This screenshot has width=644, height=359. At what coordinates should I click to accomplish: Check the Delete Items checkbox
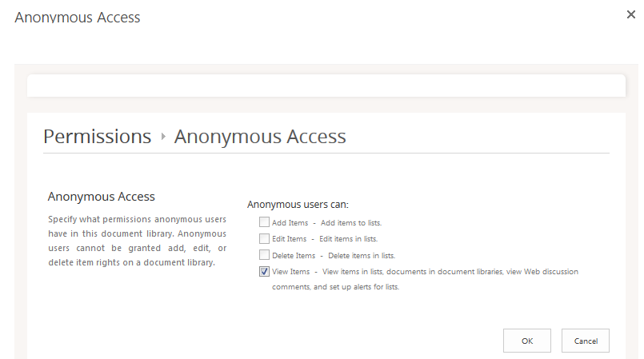tap(264, 255)
